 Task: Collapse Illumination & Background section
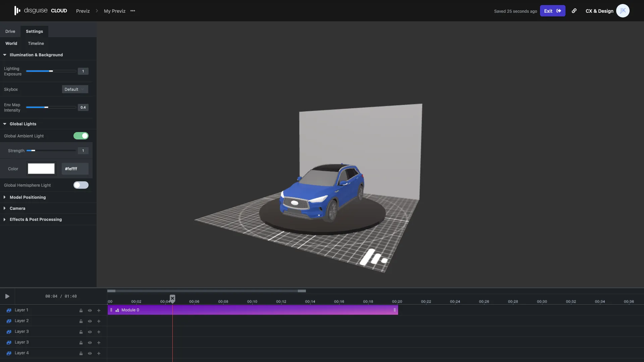(5, 55)
